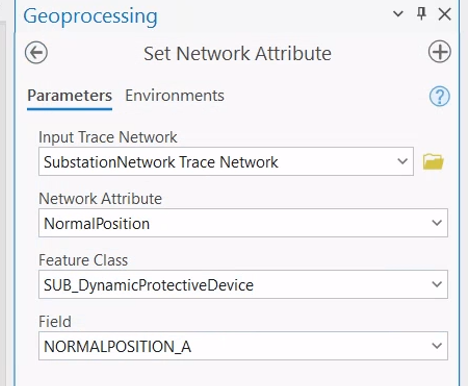This screenshot has width=468, height=386.
Task: Click the NormalPosition value field
Action: pos(243,223)
